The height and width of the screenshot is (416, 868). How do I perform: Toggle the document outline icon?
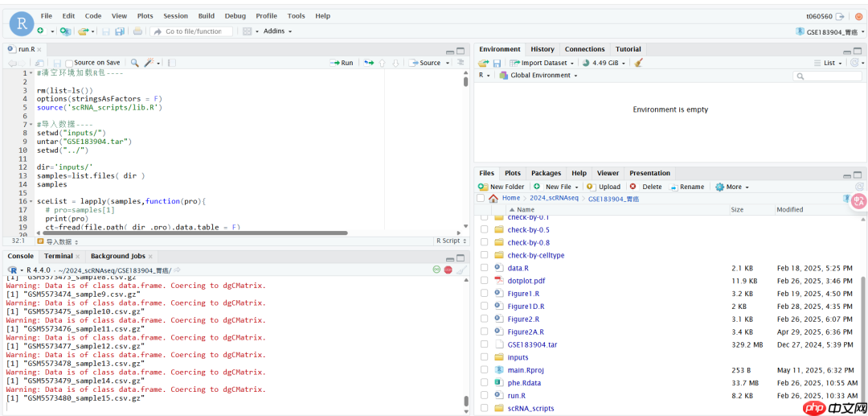(460, 63)
